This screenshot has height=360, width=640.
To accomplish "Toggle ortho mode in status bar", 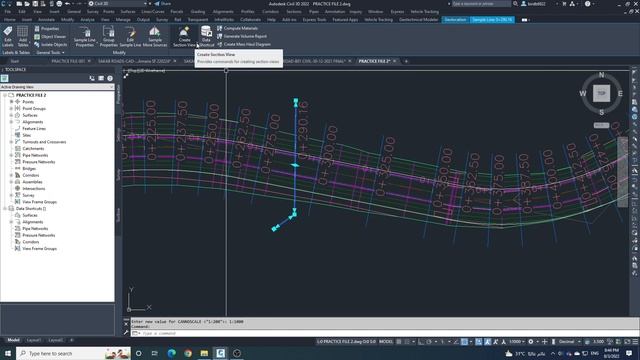I will click(x=421, y=342).
